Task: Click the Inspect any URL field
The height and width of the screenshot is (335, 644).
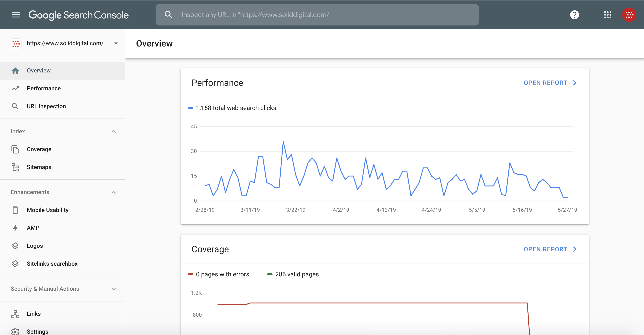Action: click(317, 15)
